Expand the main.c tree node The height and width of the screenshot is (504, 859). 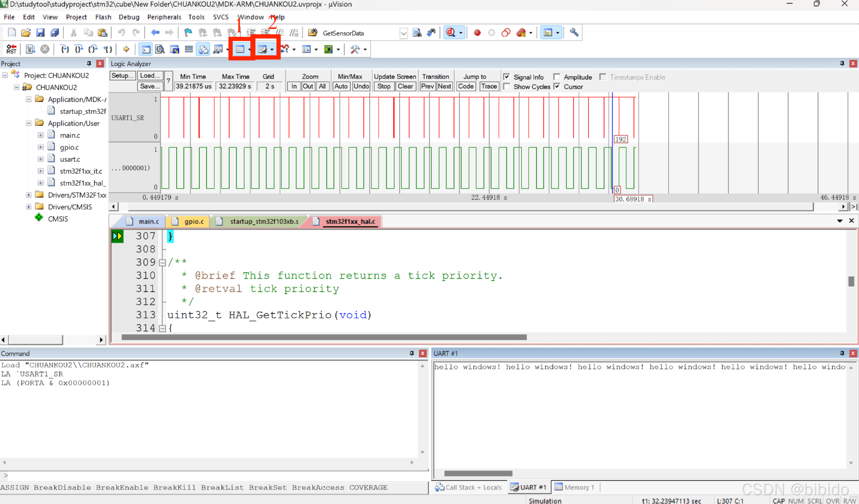coord(41,135)
